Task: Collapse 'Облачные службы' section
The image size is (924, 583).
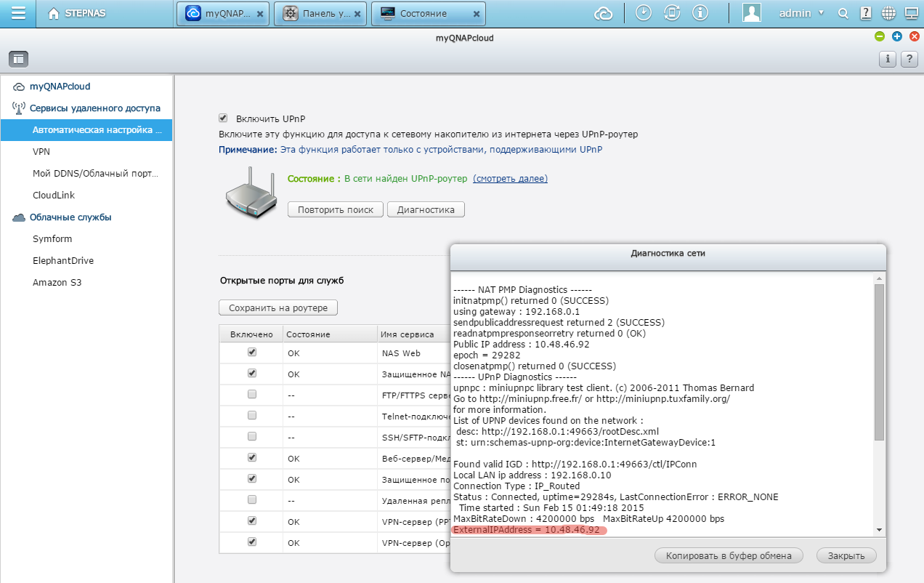Action: (70, 217)
